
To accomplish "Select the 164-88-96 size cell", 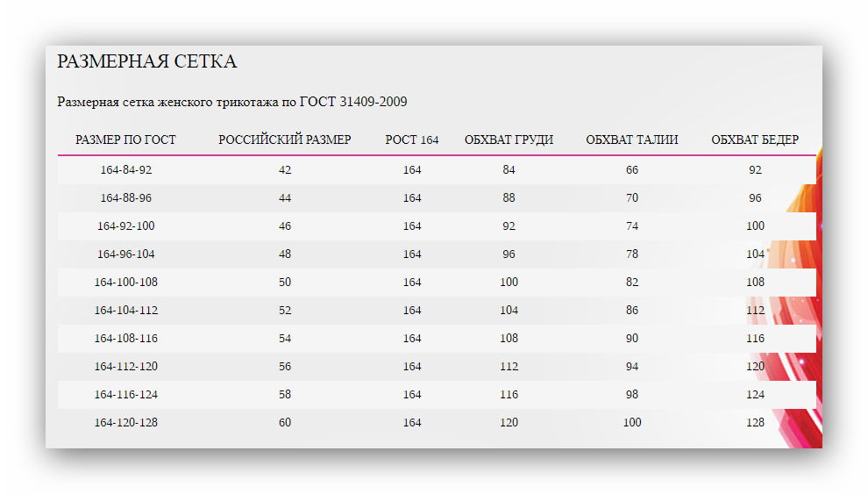I will tap(125, 197).
